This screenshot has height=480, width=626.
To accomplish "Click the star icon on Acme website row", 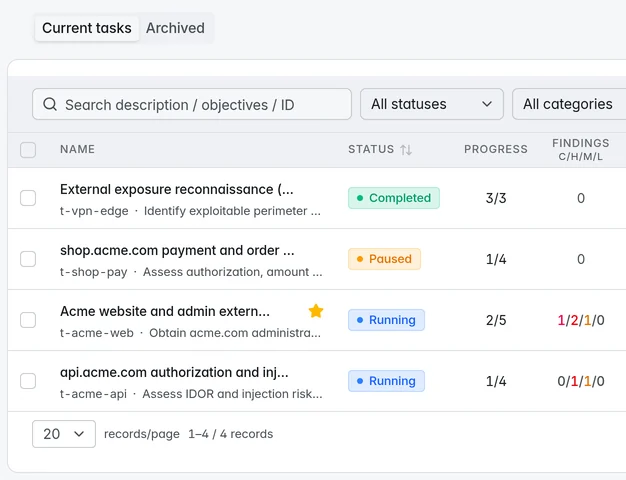I will [x=316, y=311].
